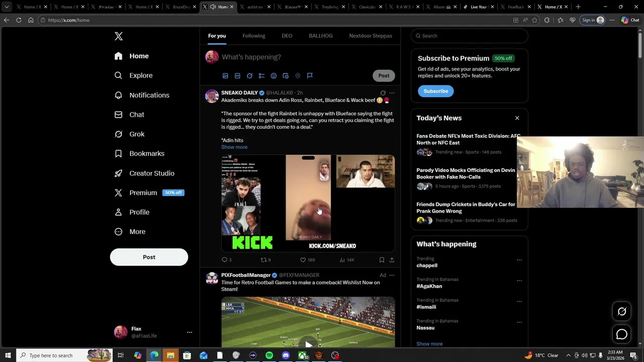Click the blue Subscribe button
The width and height of the screenshot is (644, 362).
click(436, 91)
